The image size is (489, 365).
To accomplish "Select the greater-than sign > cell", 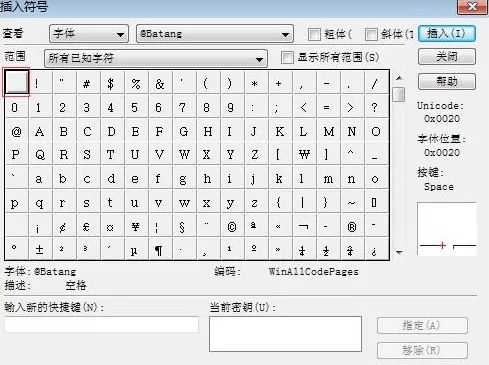I will pyautogui.click(x=352, y=107).
